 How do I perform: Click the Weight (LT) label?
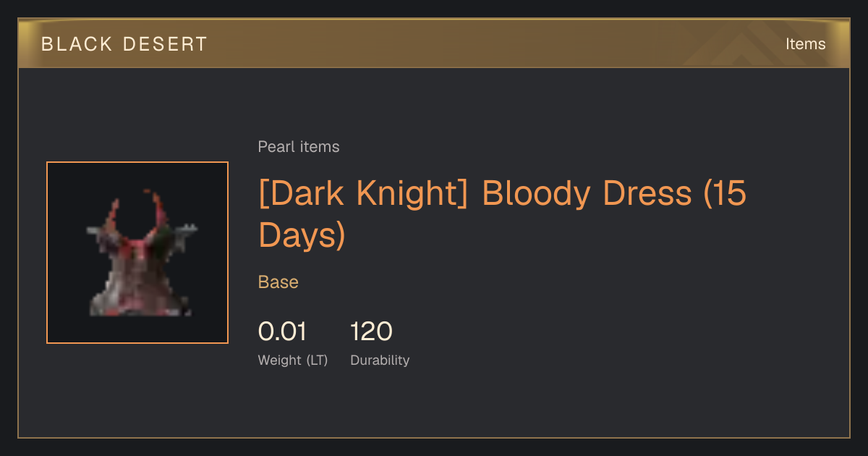pyautogui.click(x=293, y=360)
